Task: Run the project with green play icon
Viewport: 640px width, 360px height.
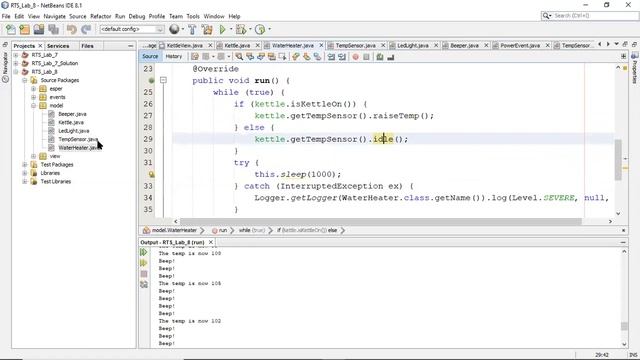Action: (x=222, y=29)
